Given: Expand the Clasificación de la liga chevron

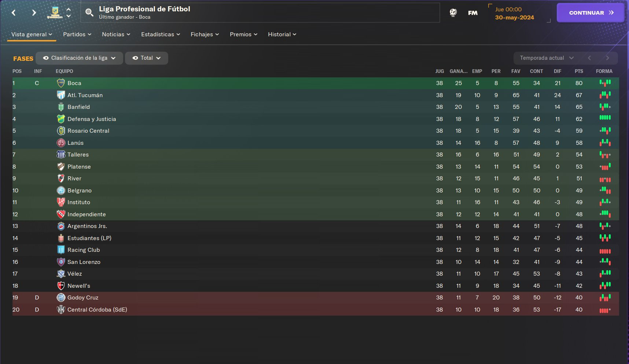Looking at the screenshot, I should point(113,58).
